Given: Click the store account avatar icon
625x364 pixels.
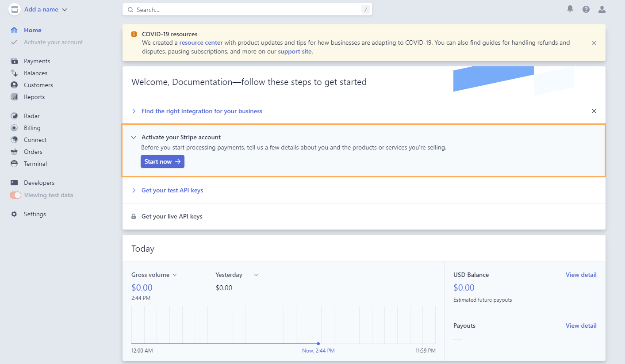Looking at the screenshot, I should tap(15, 9).
